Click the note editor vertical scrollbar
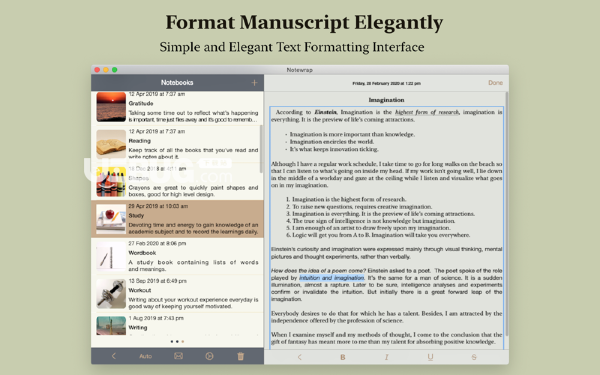The image size is (600, 375). click(x=507, y=214)
